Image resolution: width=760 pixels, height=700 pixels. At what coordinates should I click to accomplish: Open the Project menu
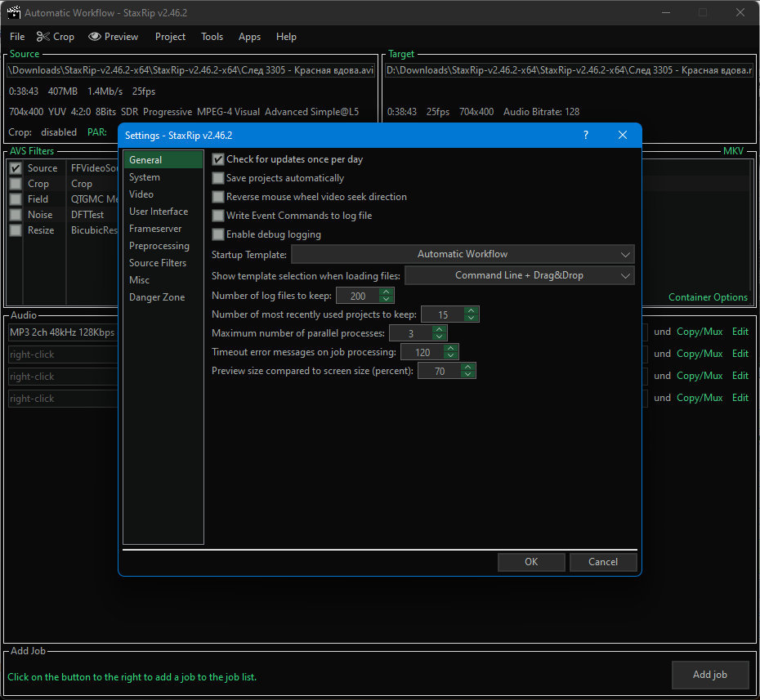[x=170, y=37]
